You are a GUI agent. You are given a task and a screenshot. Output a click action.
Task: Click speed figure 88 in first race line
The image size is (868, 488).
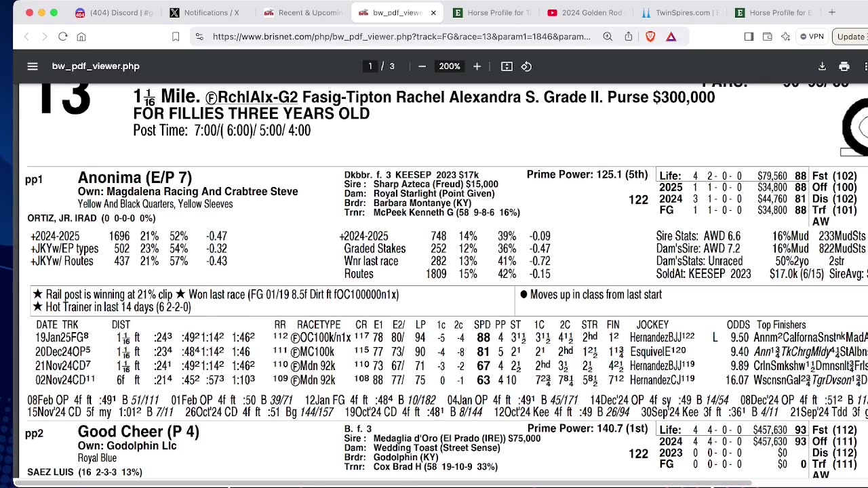483,338
